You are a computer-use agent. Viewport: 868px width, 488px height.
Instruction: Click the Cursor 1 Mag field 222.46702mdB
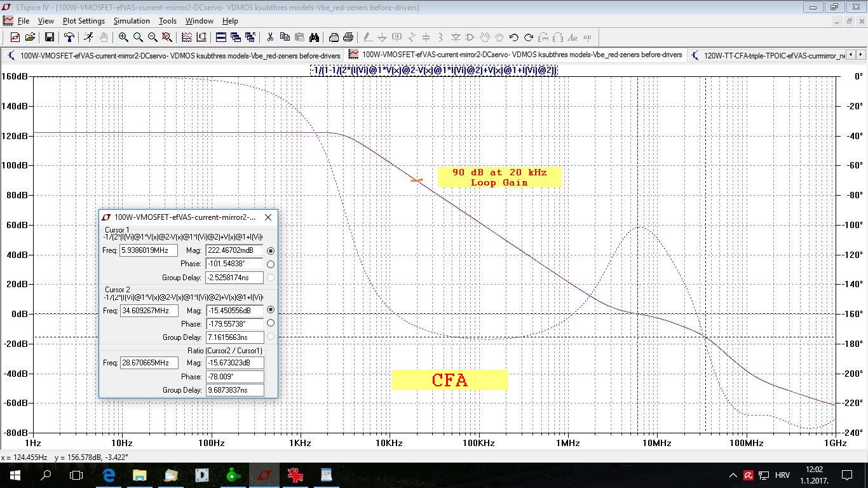234,250
